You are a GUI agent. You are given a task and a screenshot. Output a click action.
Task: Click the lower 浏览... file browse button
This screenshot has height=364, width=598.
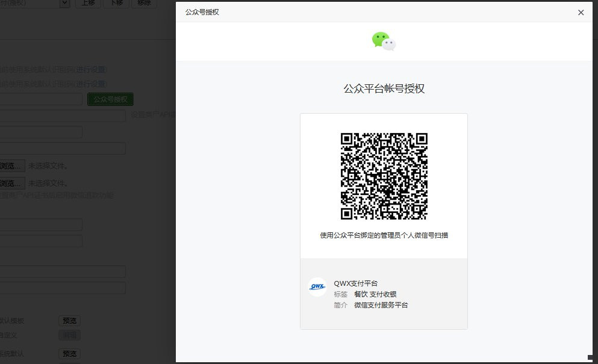point(13,184)
